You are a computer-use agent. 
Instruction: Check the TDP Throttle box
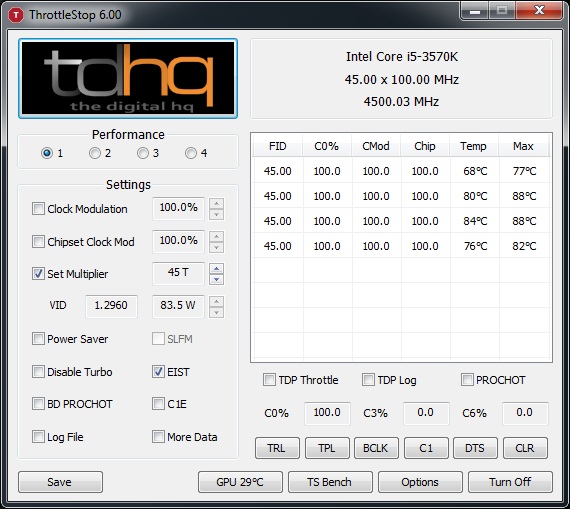click(x=269, y=380)
